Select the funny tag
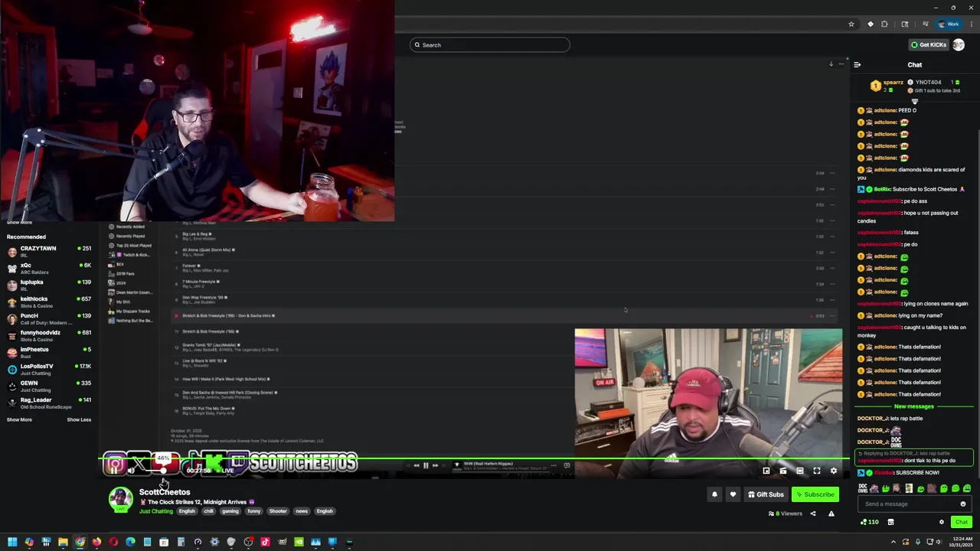980x551 pixels. (253, 511)
